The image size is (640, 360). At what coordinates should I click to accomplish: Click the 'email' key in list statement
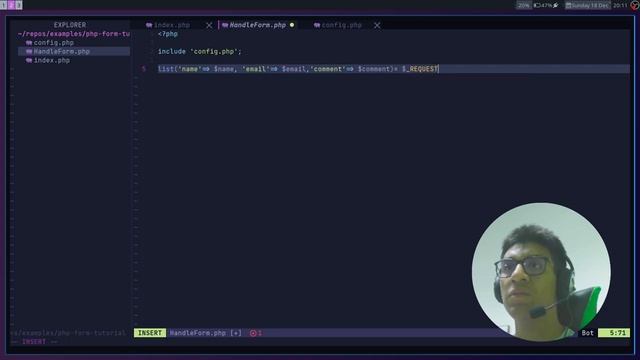[256, 69]
